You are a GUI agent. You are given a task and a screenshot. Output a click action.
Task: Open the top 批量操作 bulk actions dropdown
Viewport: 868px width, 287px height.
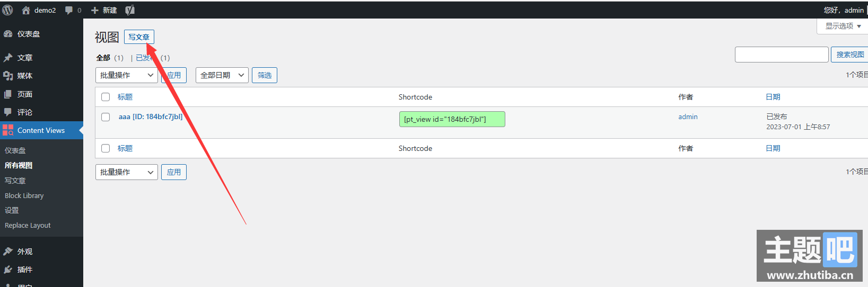[x=127, y=75]
